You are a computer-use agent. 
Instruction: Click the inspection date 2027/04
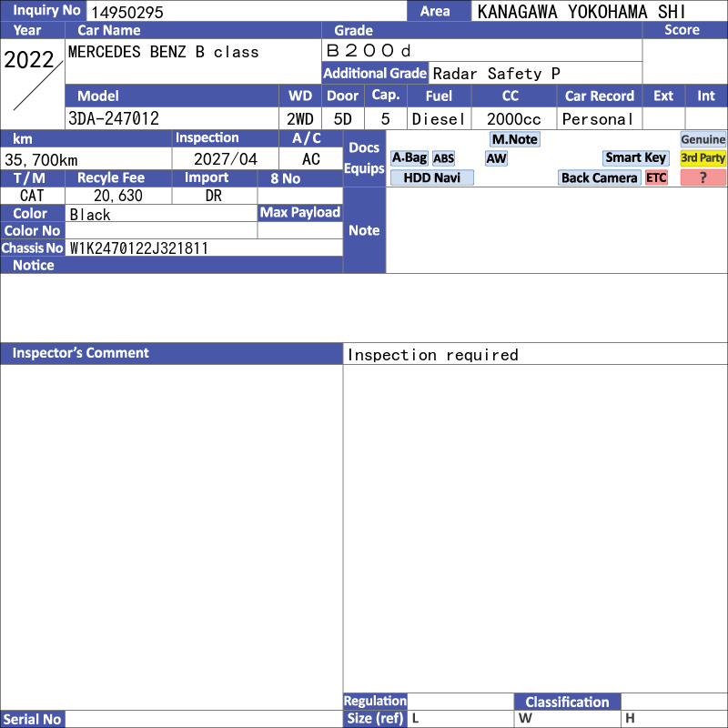[x=225, y=159]
